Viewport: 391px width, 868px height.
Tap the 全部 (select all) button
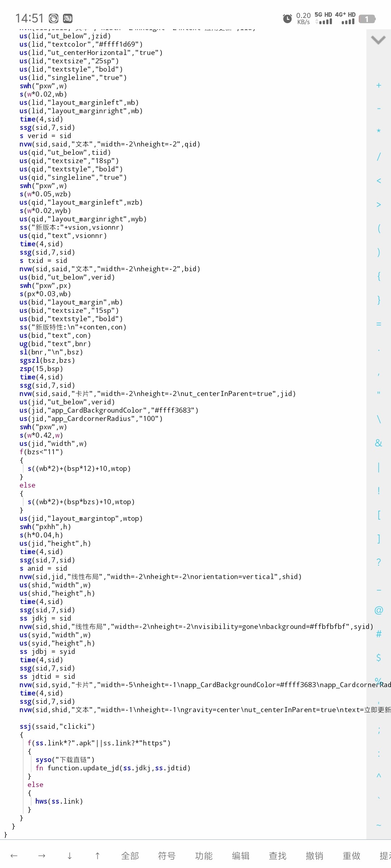tap(130, 856)
